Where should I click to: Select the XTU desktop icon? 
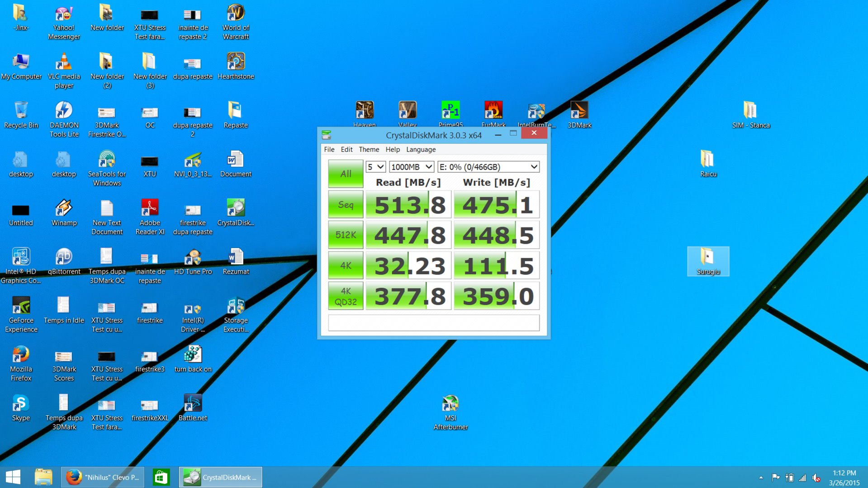coord(150,164)
